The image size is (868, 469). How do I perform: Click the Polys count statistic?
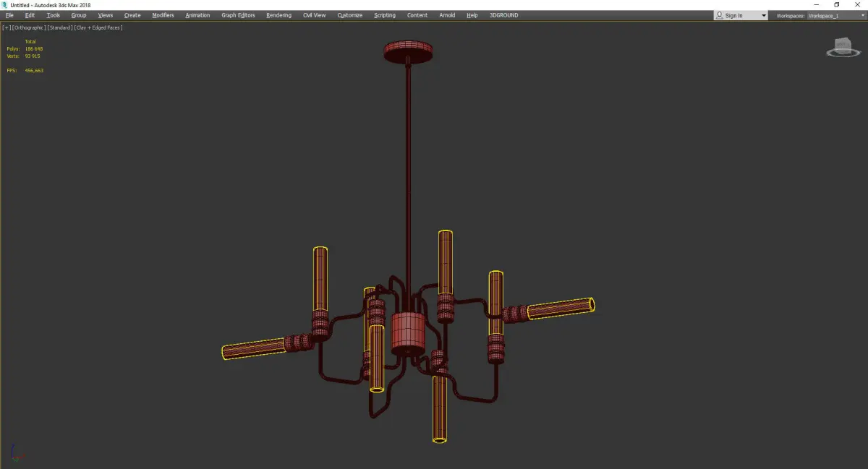[25, 49]
